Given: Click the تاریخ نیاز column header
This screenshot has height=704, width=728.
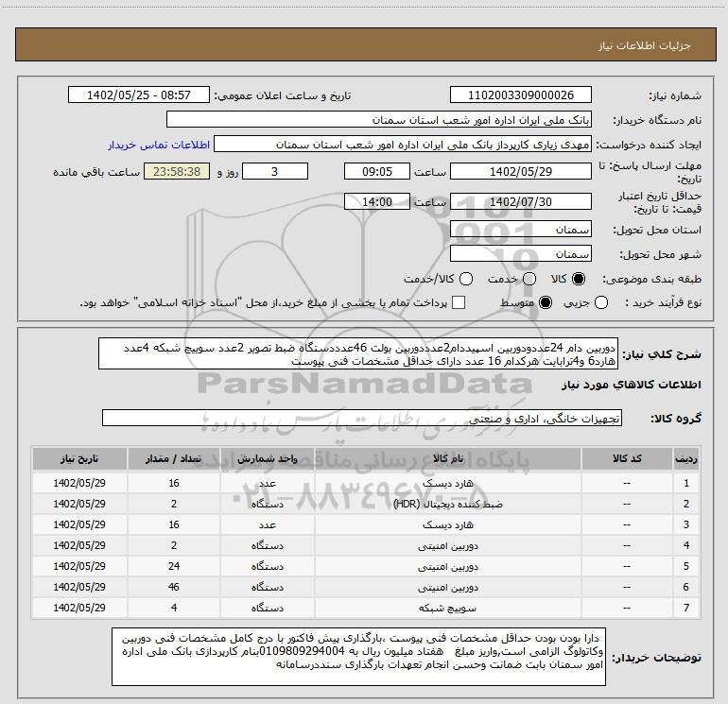Looking at the screenshot, I should coord(79,459).
